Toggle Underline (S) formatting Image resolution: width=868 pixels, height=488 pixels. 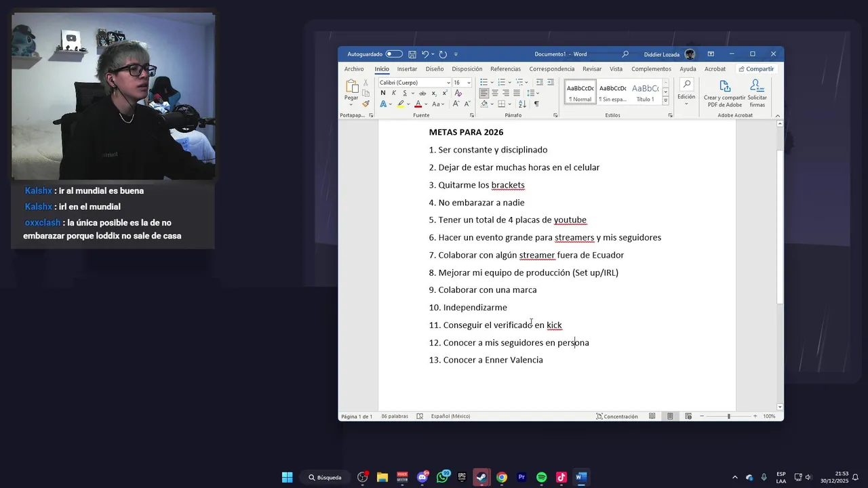click(x=405, y=94)
